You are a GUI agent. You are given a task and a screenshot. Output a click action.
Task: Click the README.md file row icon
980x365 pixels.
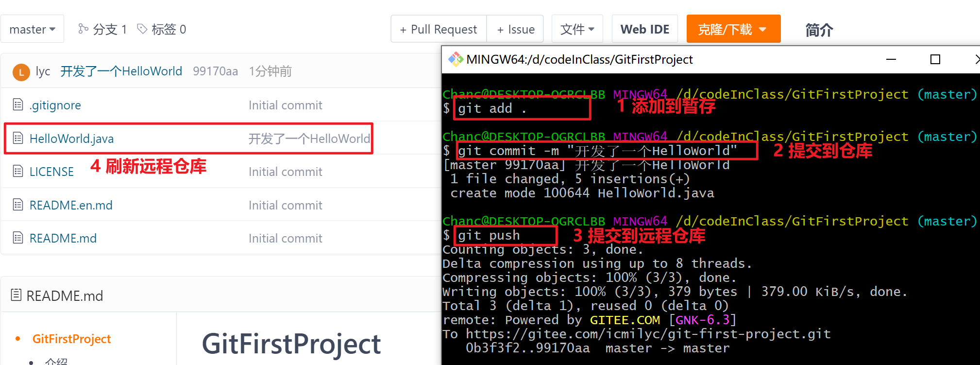(x=18, y=238)
